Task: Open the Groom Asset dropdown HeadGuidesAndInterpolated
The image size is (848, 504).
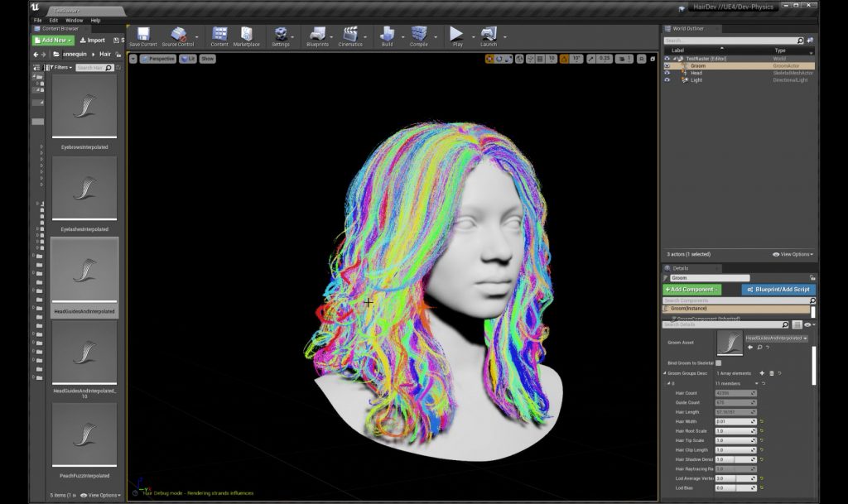Action: click(776, 338)
